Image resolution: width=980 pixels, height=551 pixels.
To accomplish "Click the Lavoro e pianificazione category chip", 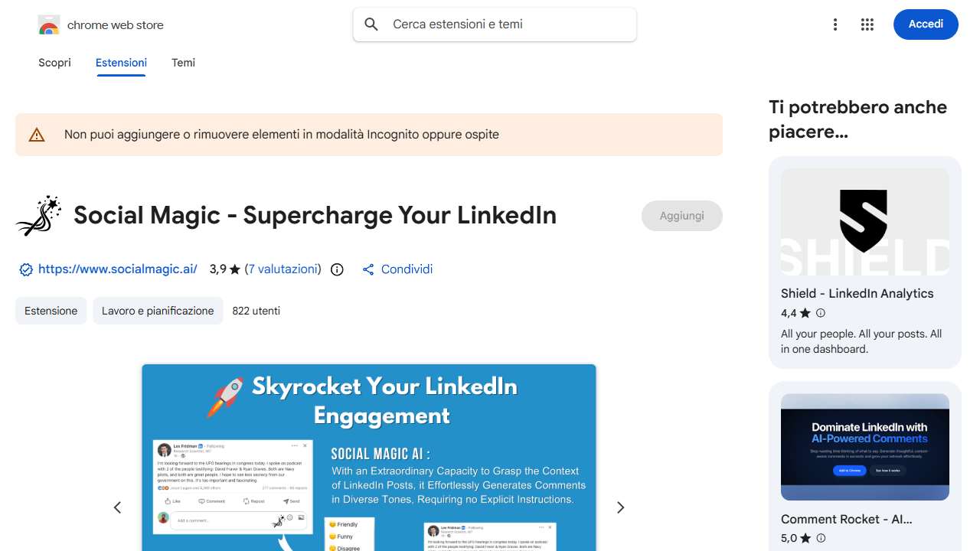I will [x=158, y=311].
